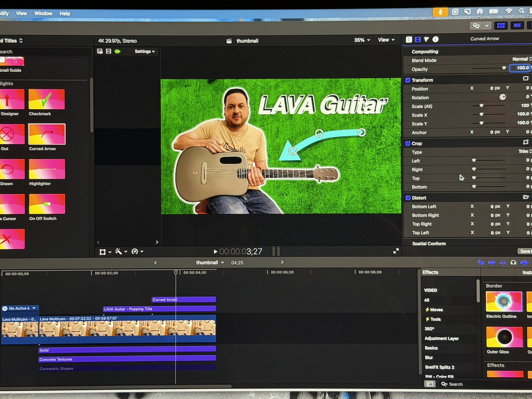Play the viewer with the play triangle
This screenshot has width=532, height=399.
tap(215, 252)
